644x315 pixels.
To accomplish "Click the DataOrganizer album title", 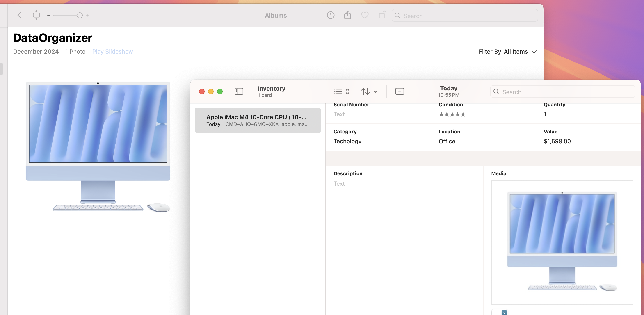I will (53, 38).
